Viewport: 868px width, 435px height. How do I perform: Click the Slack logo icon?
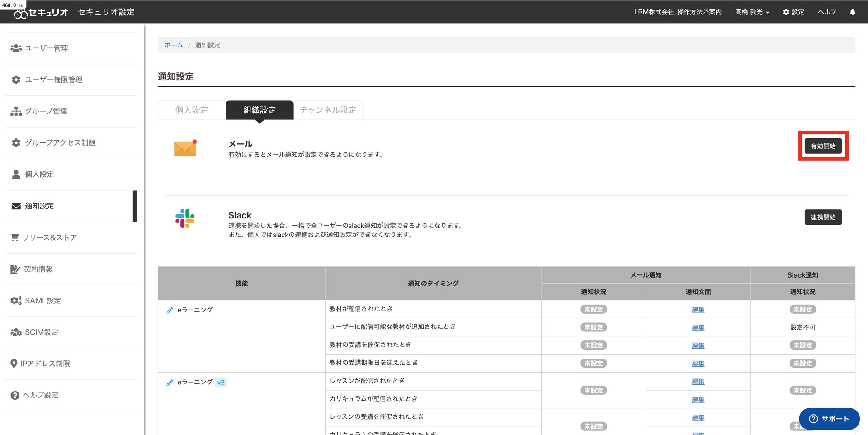pos(185,218)
